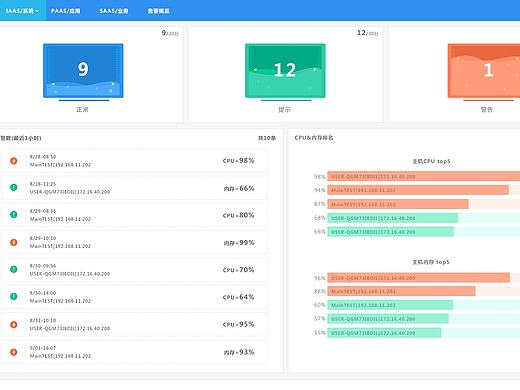Click the host memory top5 chart title
Viewport: 520px width, 390px height.
click(431, 262)
